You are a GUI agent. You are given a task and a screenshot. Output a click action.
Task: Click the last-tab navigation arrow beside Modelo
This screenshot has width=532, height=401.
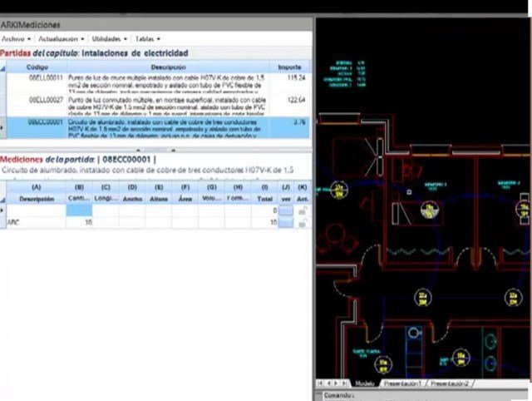344,384
